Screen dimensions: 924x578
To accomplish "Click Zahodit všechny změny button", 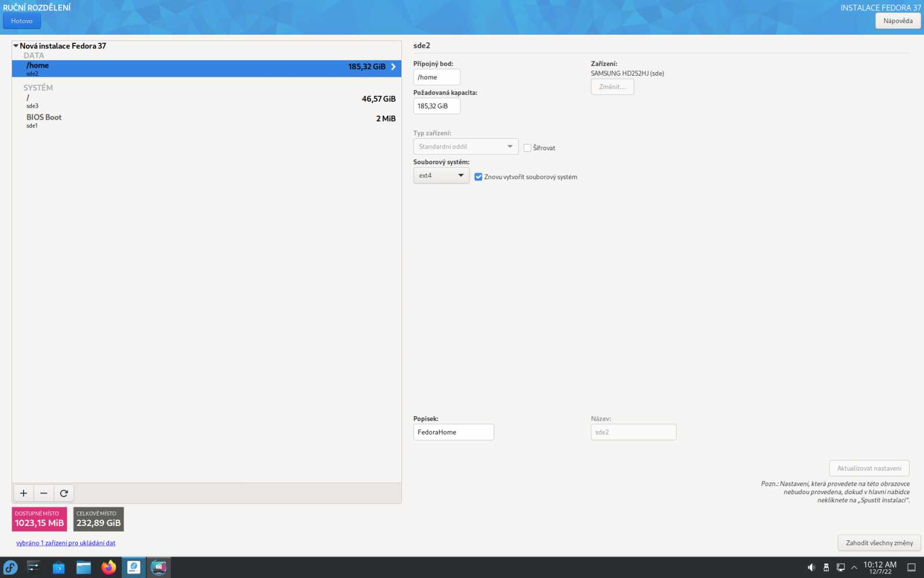I will (x=879, y=543).
